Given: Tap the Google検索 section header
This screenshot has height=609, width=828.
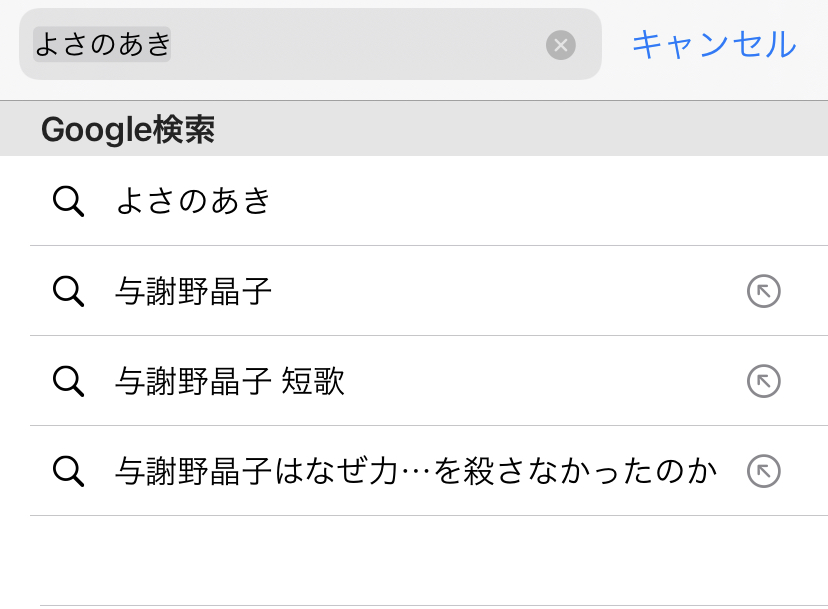Looking at the screenshot, I should 128,130.
